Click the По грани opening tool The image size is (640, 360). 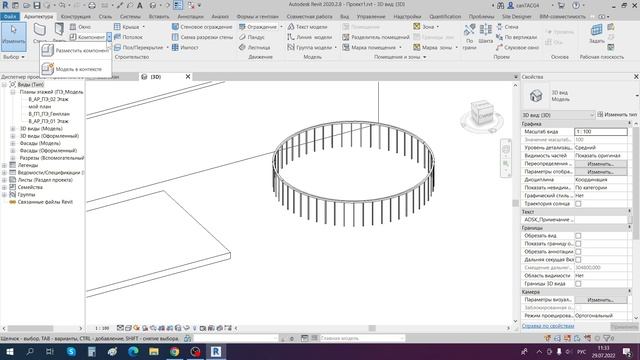coord(469,36)
